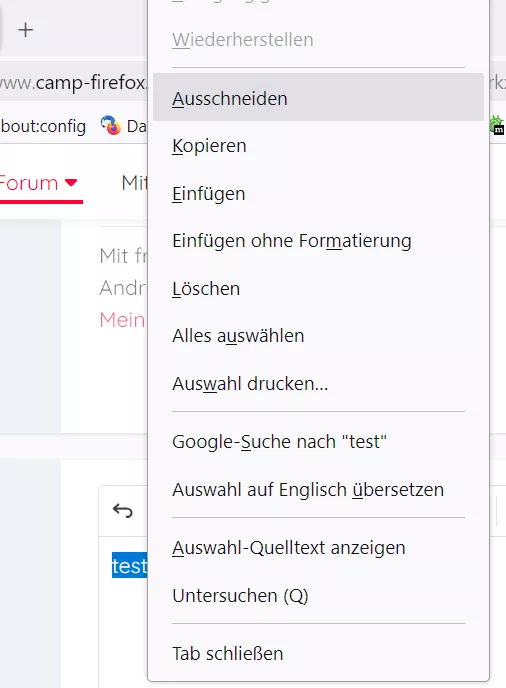
Task: Click Tab schließen at menu bottom
Action: point(318,653)
